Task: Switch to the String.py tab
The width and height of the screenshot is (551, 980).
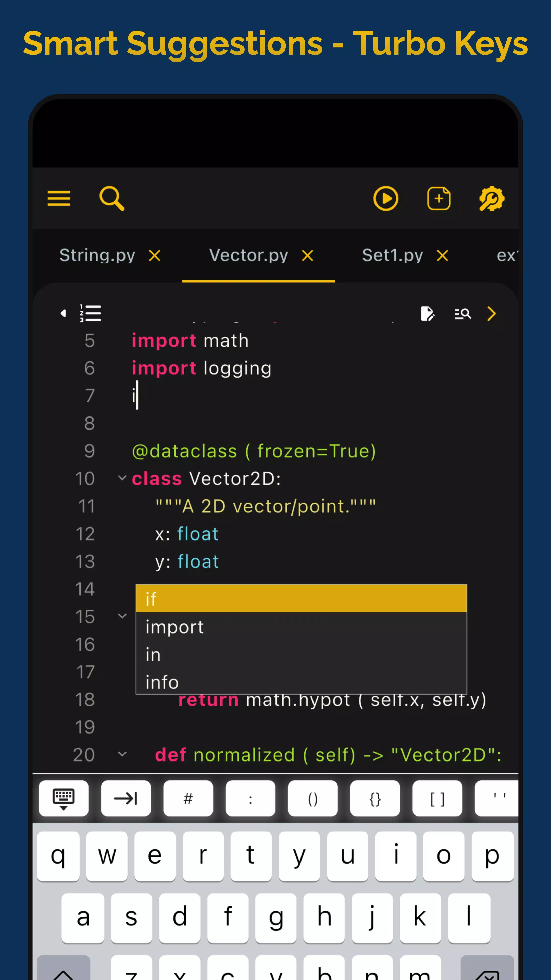Action: tap(97, 255)
